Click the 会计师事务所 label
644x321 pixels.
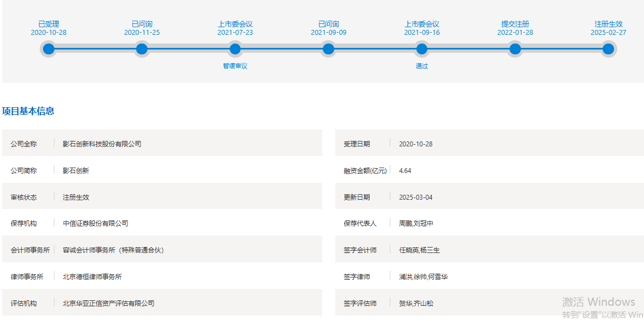tap(30, 250)
